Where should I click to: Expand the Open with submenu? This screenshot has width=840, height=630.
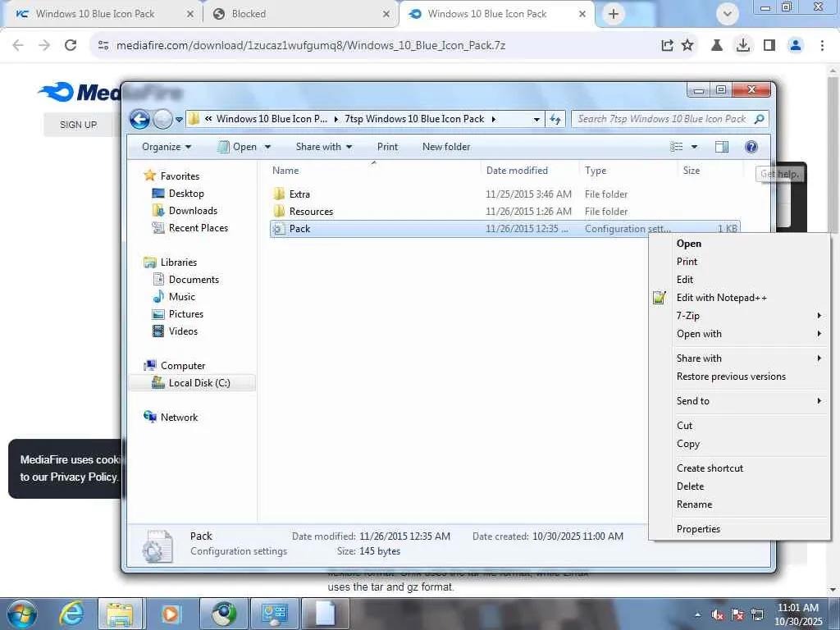739,334
